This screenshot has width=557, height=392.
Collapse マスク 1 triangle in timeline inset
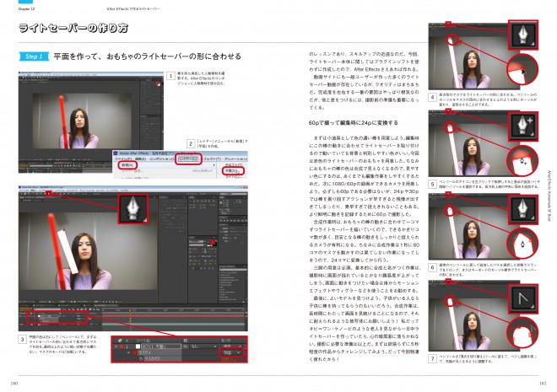(x=128, y=352)
